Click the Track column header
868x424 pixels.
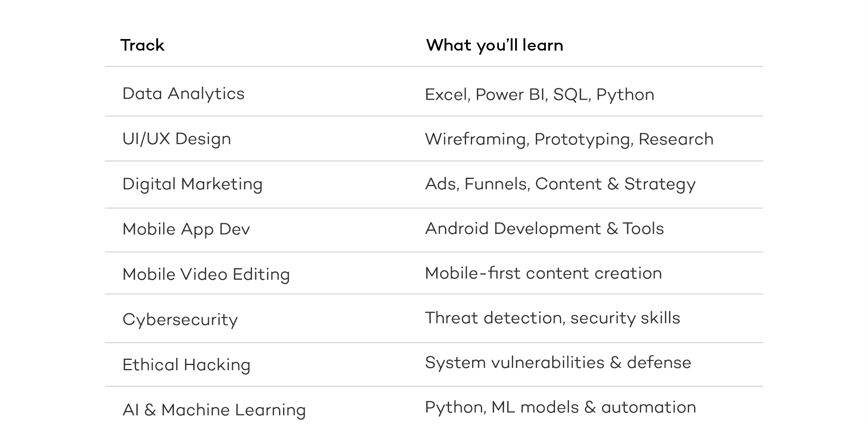(x=142, y=45)
